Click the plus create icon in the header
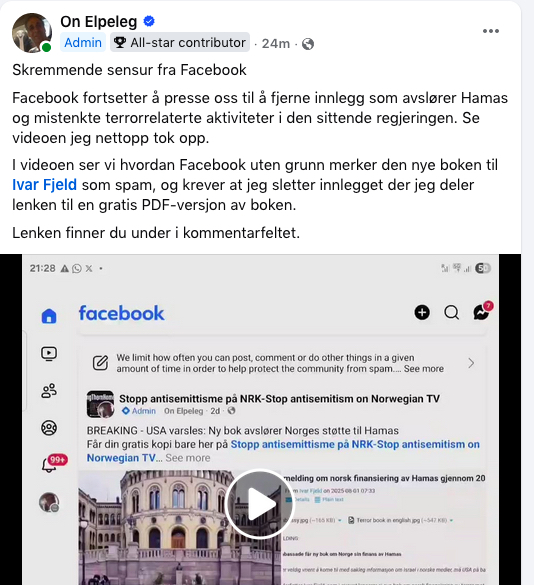Viewport: 534px width, 585px height. 422,312
